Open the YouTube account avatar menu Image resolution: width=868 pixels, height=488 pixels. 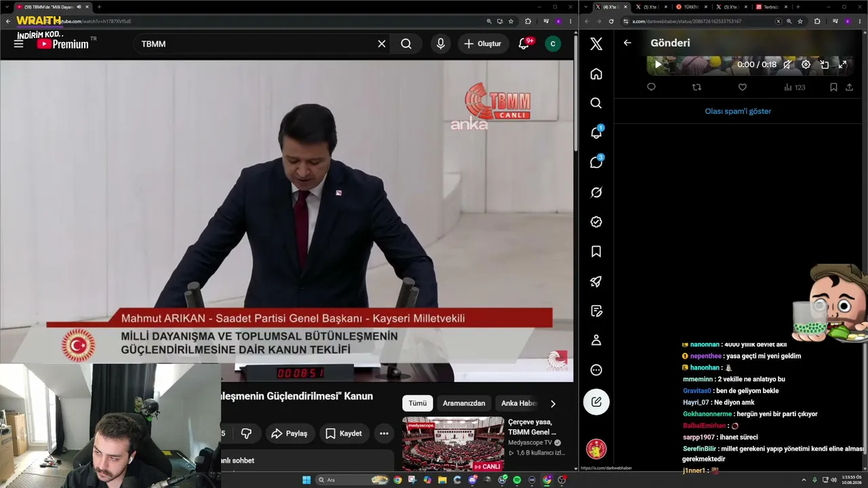tap(553, 44)
